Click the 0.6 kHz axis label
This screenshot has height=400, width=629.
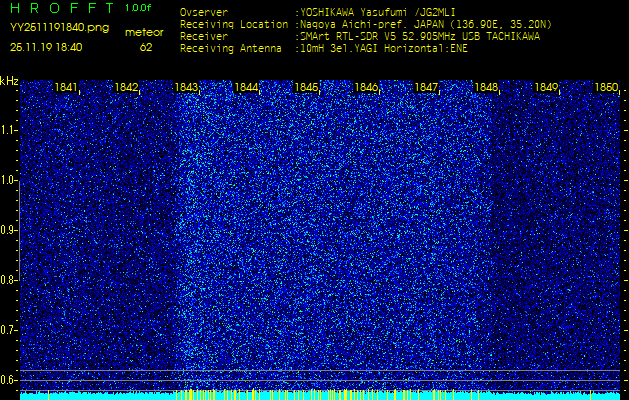pyautogui.click(x=9, y=380)
